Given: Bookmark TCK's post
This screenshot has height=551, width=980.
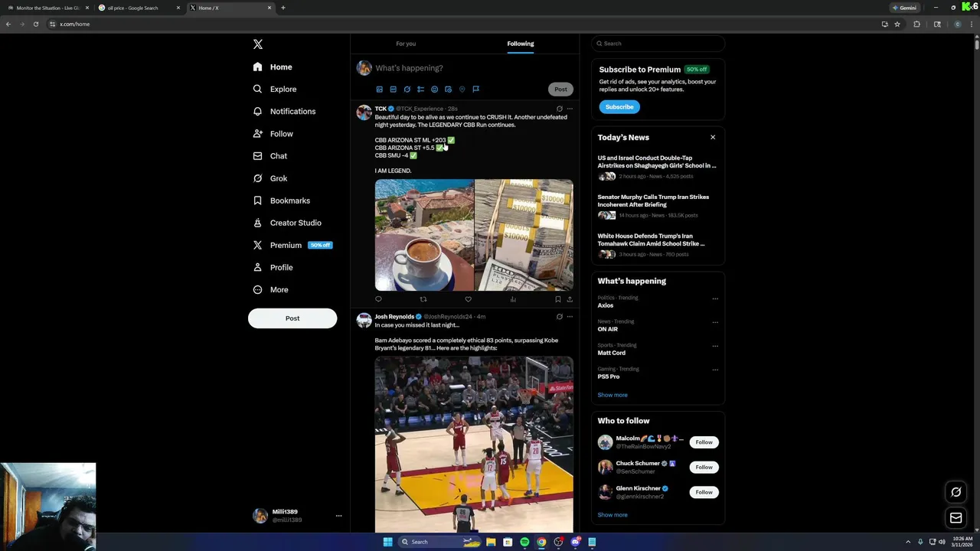Looking at the screenshot, I should coord(557,299).
